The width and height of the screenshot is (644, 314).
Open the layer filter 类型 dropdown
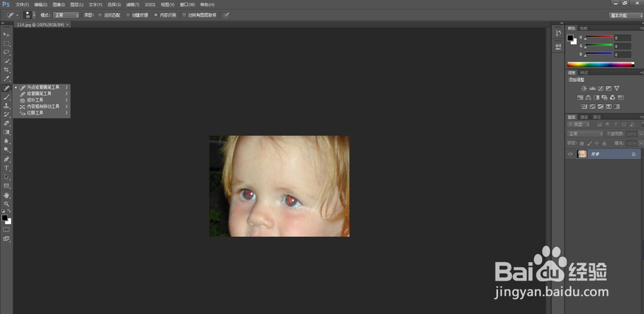pos(579,124)
